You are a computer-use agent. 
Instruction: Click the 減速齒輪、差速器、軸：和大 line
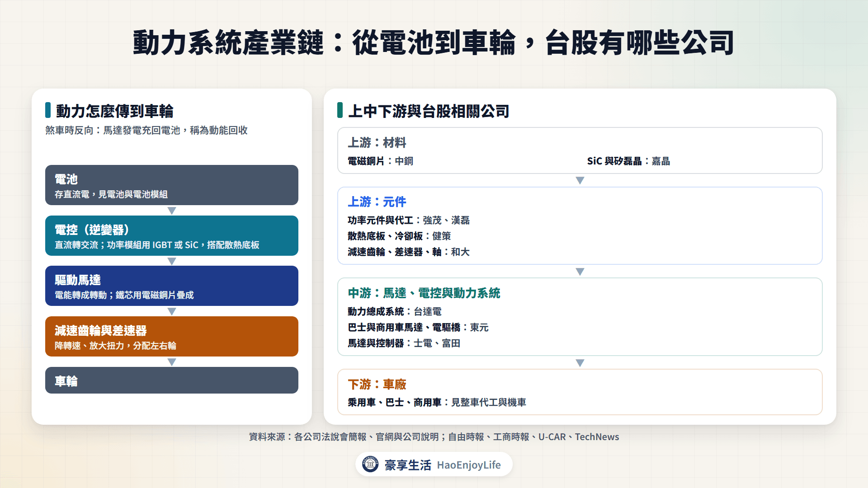pyautogui.click(x=409, y=252)
